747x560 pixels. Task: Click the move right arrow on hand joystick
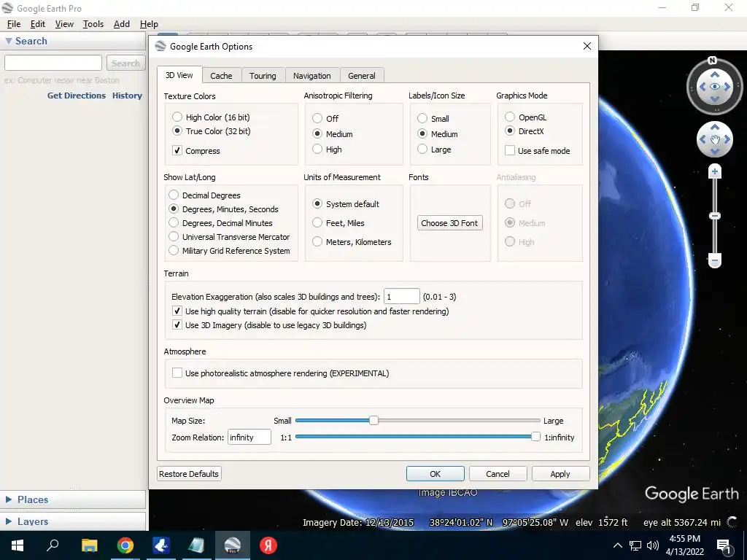click(x=727, y=139)
